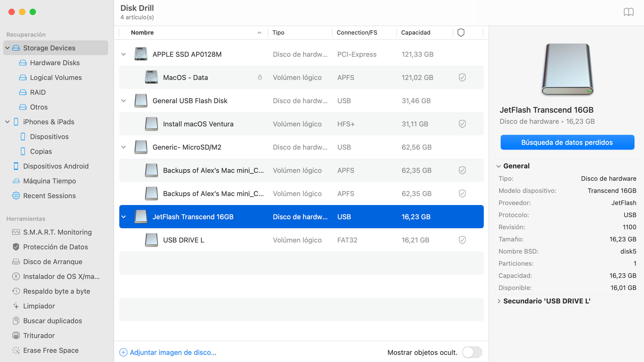Select the MacOS - Data volume row
The width and height of the screenshot is (644, 362).
coord(301,77)
